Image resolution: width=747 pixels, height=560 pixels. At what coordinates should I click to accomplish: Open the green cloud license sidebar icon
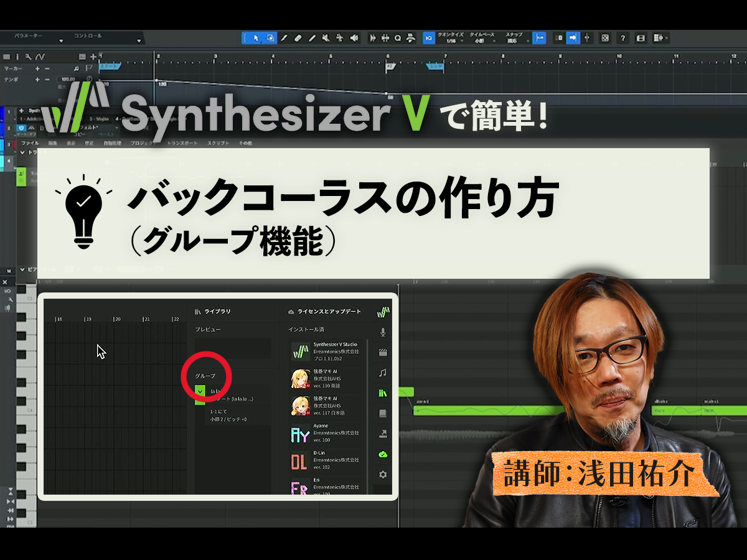click(383, 454)
